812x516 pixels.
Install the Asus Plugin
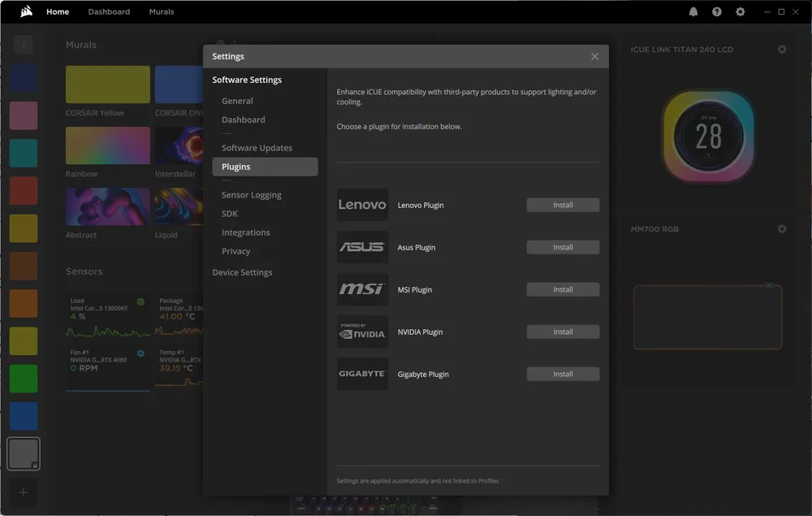coord(563,247)
